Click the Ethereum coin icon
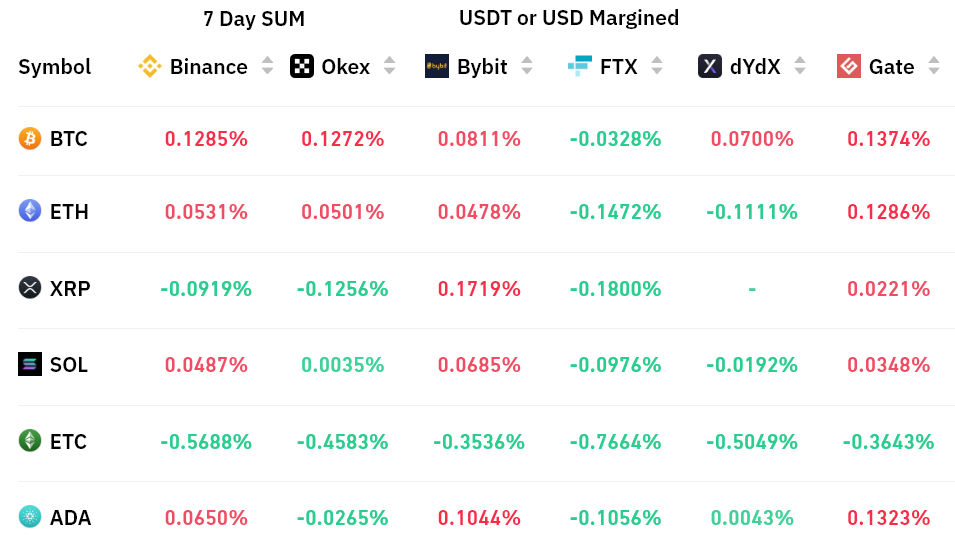 point(30,211)
